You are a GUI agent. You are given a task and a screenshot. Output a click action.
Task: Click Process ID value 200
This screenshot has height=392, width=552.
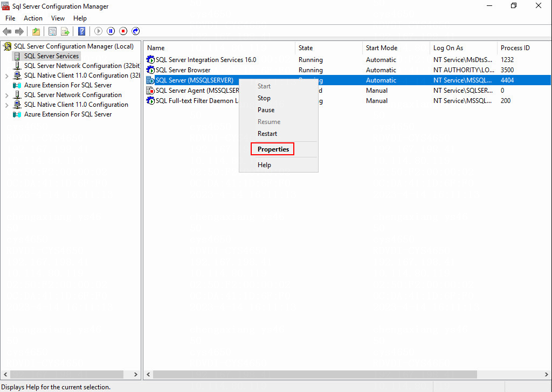(506, 101)
